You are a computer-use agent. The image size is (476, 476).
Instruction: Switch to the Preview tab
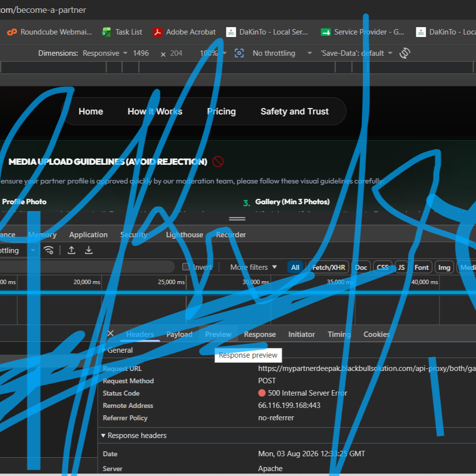218,334
